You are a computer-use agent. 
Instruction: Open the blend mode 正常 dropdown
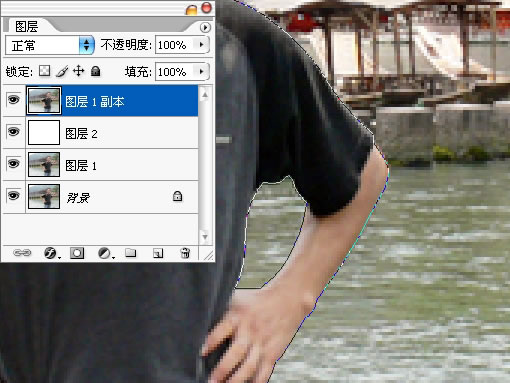click(50, 45)
